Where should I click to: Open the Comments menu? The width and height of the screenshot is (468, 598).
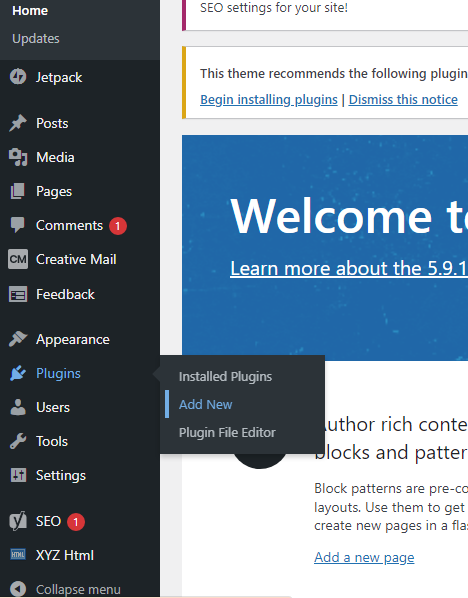69,225
